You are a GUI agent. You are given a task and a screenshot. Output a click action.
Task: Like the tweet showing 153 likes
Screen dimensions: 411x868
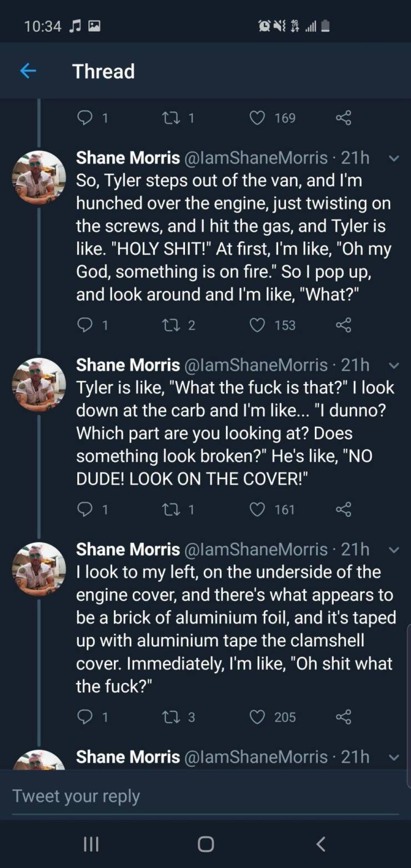(257, 325)
